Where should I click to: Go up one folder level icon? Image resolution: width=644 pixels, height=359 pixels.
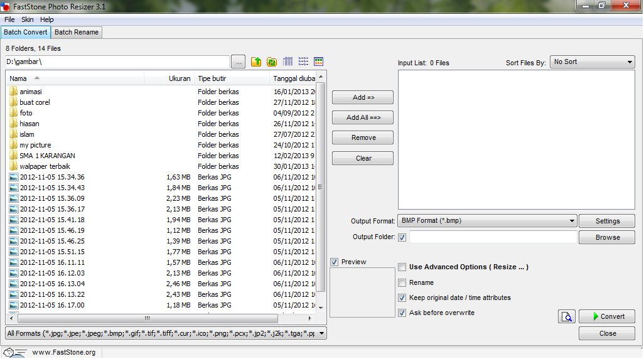256,62
